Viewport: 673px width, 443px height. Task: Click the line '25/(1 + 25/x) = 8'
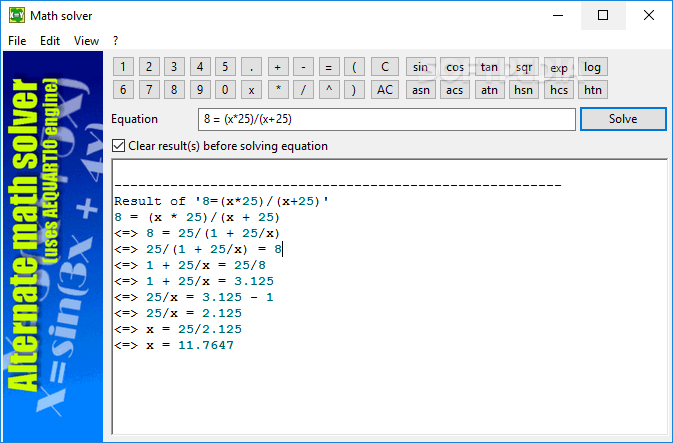pos(198,249)
